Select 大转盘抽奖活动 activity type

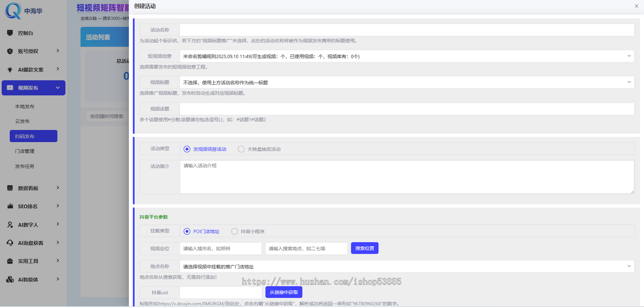259,149
